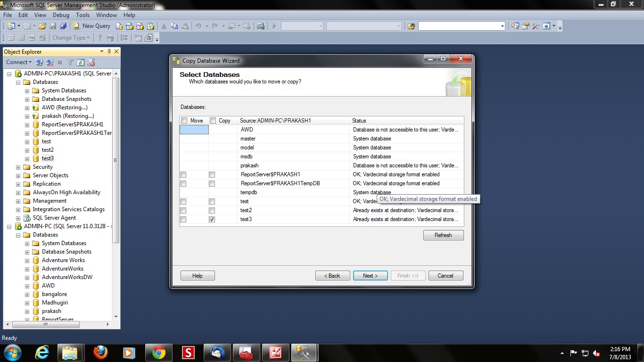Open the Change Type dropdown

point(71,38)
